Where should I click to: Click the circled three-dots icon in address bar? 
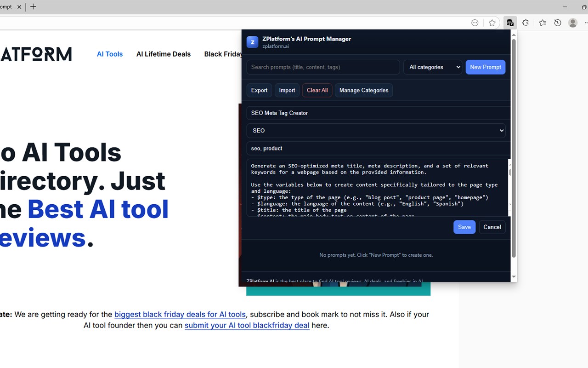coord(475,23)
